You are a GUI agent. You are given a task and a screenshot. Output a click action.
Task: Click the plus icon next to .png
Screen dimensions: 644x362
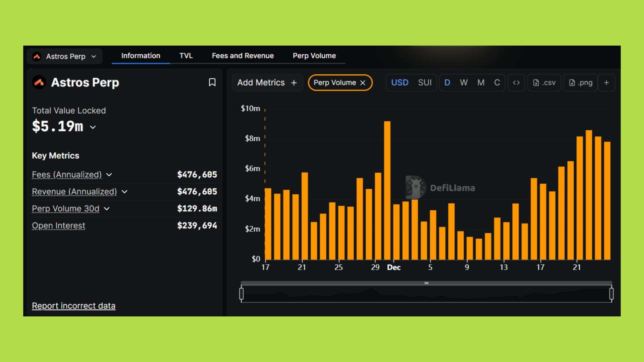point(606,83)
